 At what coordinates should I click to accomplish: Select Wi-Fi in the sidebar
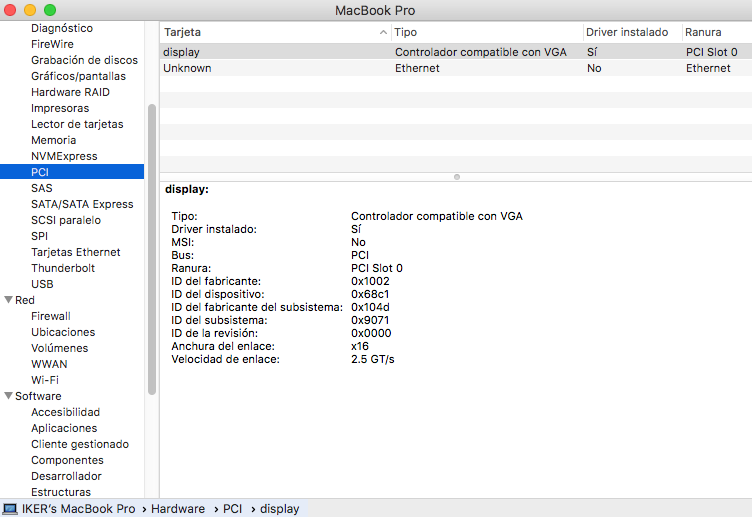(x=45, y=380)
